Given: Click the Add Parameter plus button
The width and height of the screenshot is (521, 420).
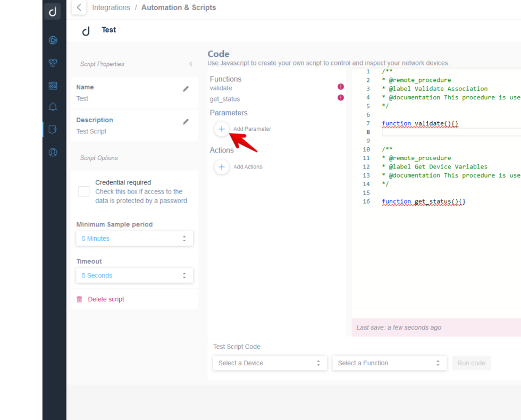Looking at the screenshot, I should pos(222,129).
